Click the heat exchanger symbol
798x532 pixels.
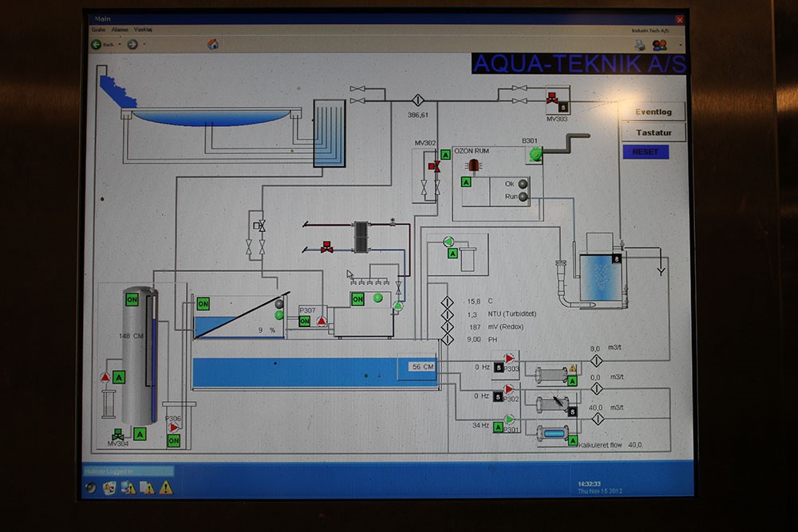click(361, 237)
